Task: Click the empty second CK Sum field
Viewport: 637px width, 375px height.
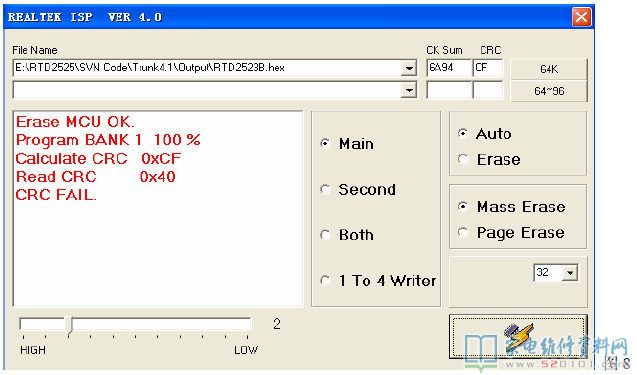Action: [449, 90]
